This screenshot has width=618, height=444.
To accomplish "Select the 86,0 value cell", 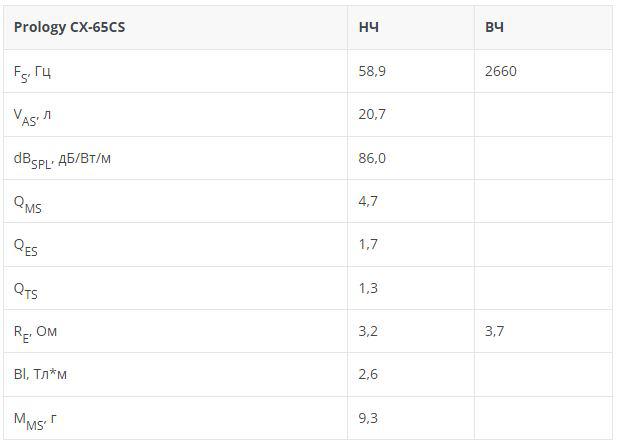I will click(x=372, y=158).
